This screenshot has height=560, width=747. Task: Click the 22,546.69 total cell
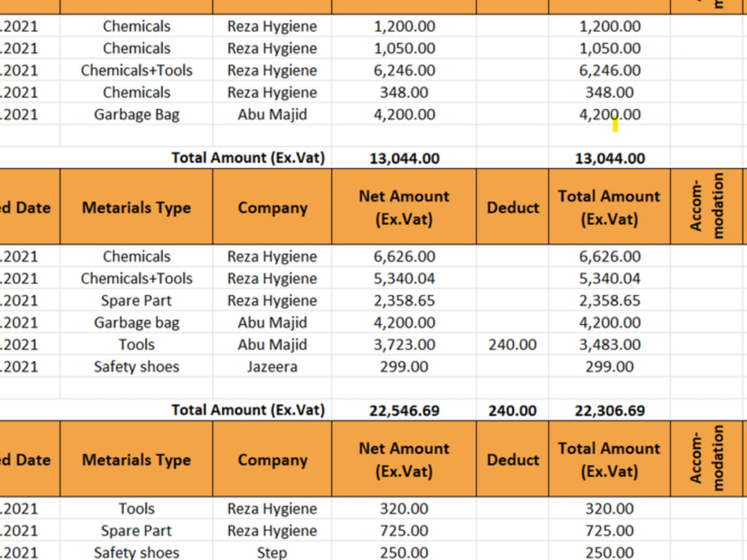404,411
